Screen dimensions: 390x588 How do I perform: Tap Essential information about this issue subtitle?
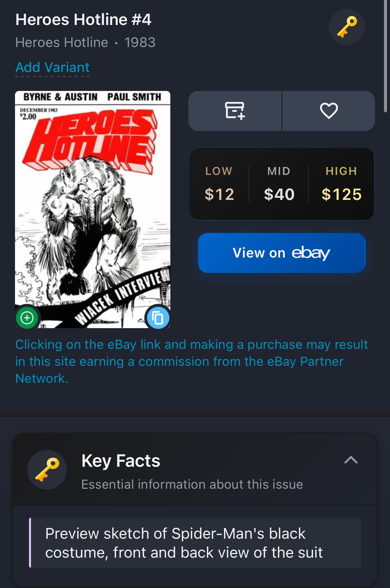pos(192,484)
